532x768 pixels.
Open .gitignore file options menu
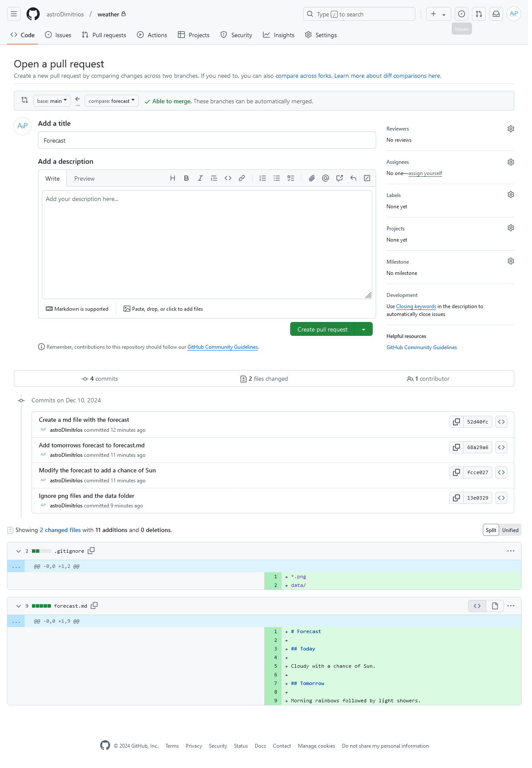[x=511, y=551]
